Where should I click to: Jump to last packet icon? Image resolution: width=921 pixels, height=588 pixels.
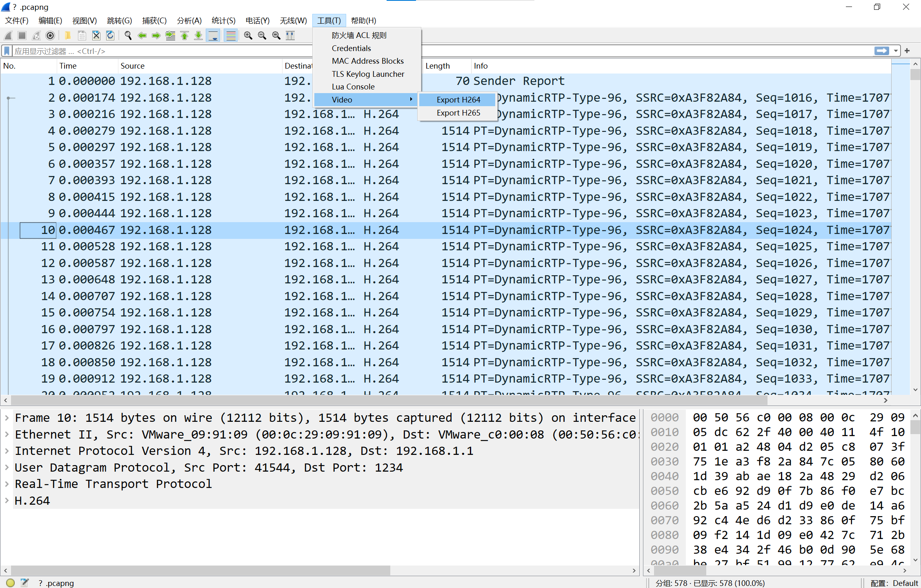(198, 36)
